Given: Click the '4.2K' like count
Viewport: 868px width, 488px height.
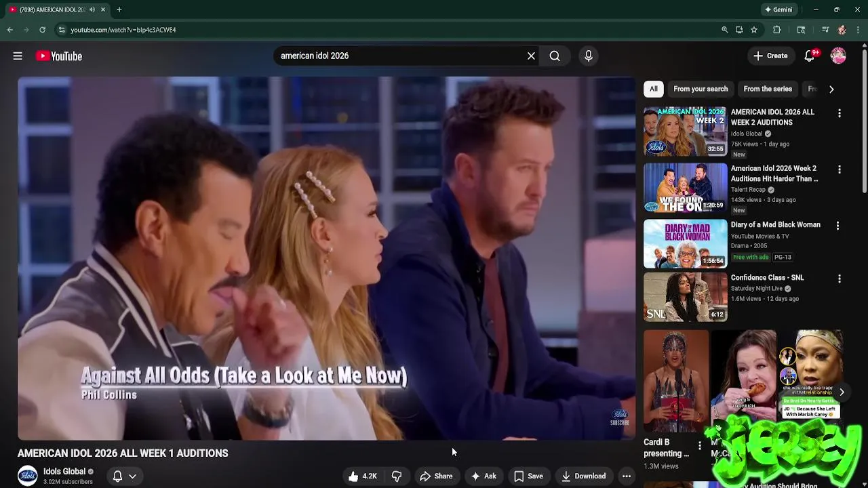Looking at the screenshot, I should point(370,476).
